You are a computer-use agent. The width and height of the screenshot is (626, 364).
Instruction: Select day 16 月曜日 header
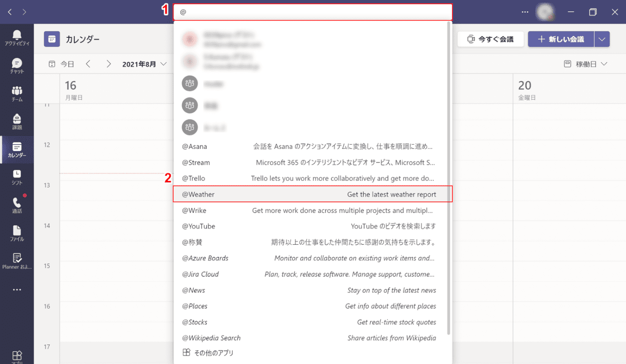click(x=117, y=90)
